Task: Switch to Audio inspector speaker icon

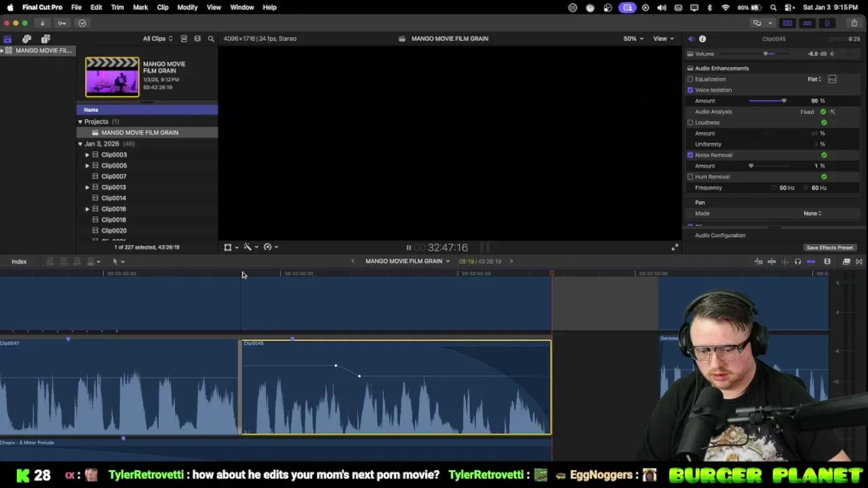Action: [x=690, y=39]
